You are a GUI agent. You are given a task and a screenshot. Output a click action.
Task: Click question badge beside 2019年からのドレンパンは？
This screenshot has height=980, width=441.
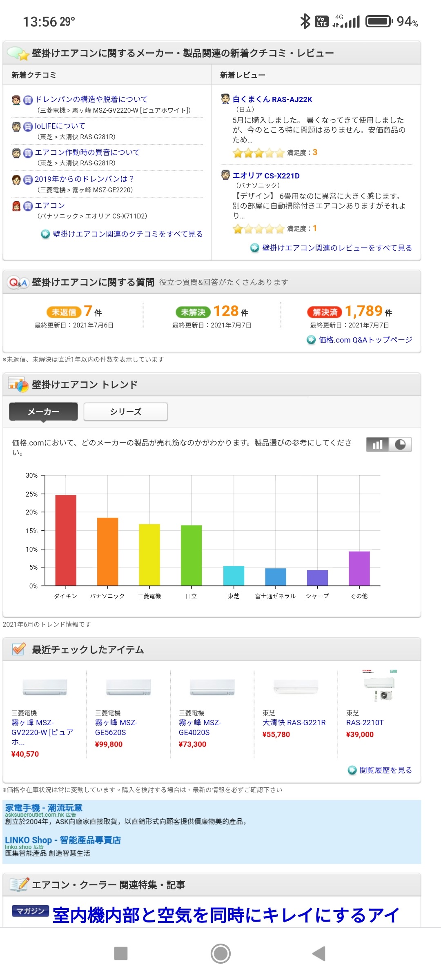[x=28, y=180]
